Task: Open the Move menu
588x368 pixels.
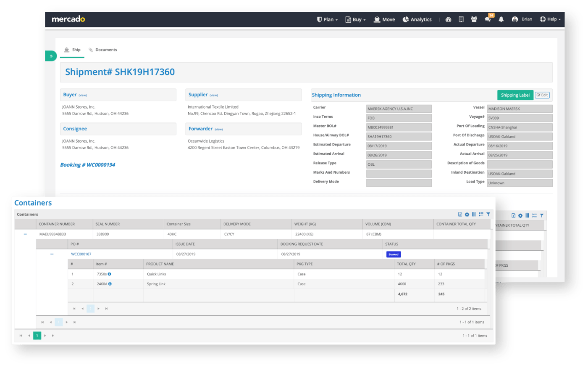Action: tap(384, 19)
